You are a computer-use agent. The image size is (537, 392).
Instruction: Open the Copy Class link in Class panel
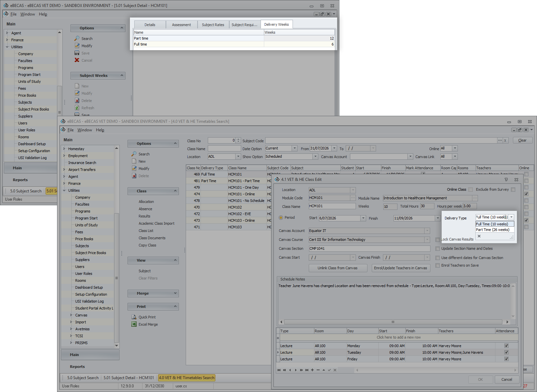point(147,245)
